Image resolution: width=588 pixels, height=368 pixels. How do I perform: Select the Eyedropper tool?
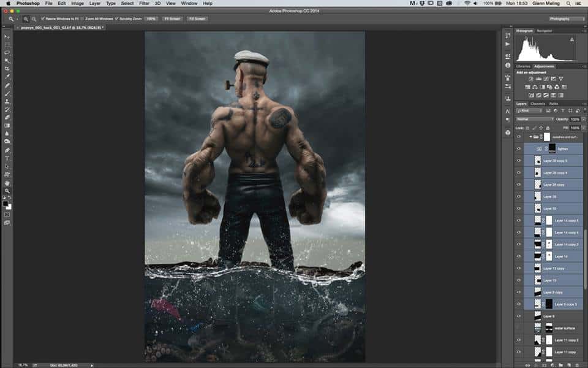click(7, 77)
